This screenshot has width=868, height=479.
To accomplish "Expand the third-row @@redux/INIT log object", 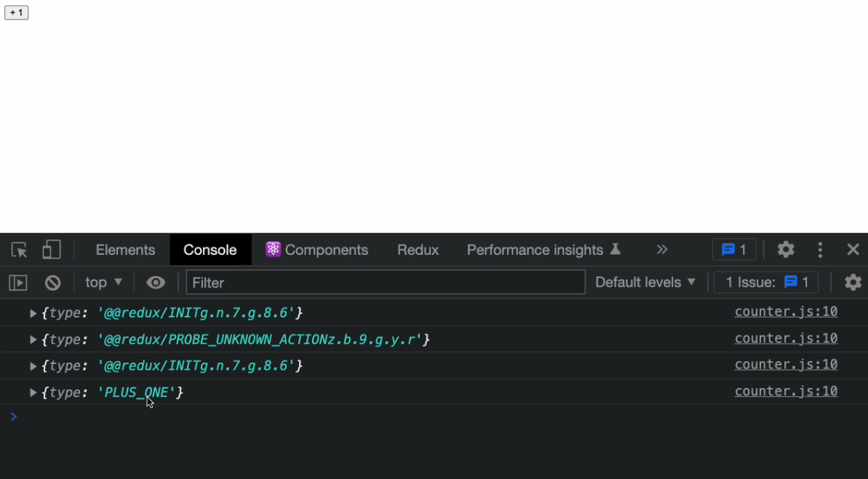I will click(33, 367).
